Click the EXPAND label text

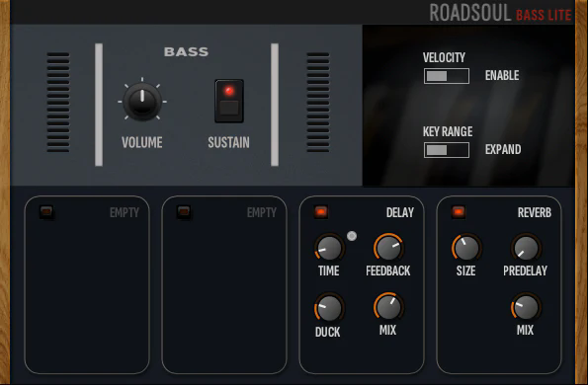(503, 150)
